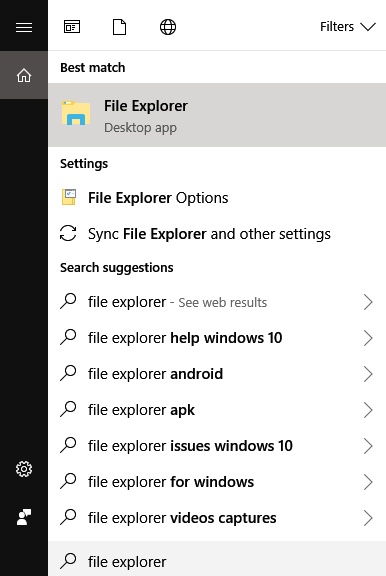Expand the Filters dropdown
The width and height of the screenshot is (386, 576).
(347, 27)
